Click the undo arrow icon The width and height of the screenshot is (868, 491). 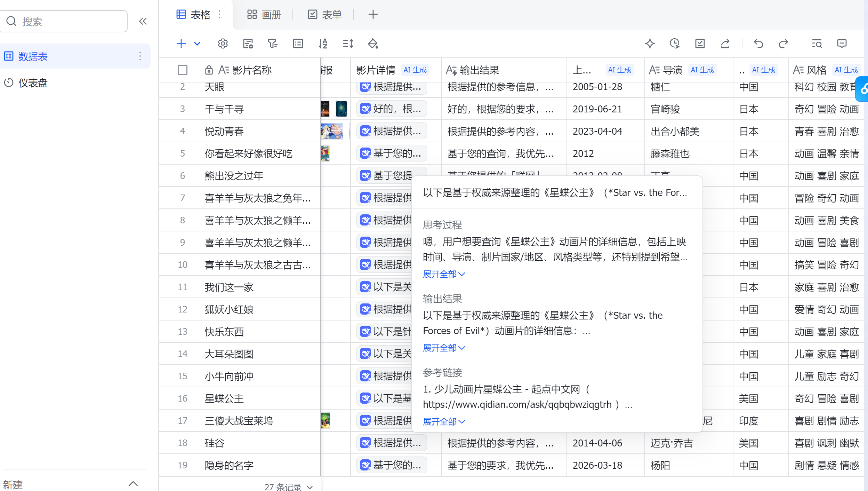[x=758, y=44]
